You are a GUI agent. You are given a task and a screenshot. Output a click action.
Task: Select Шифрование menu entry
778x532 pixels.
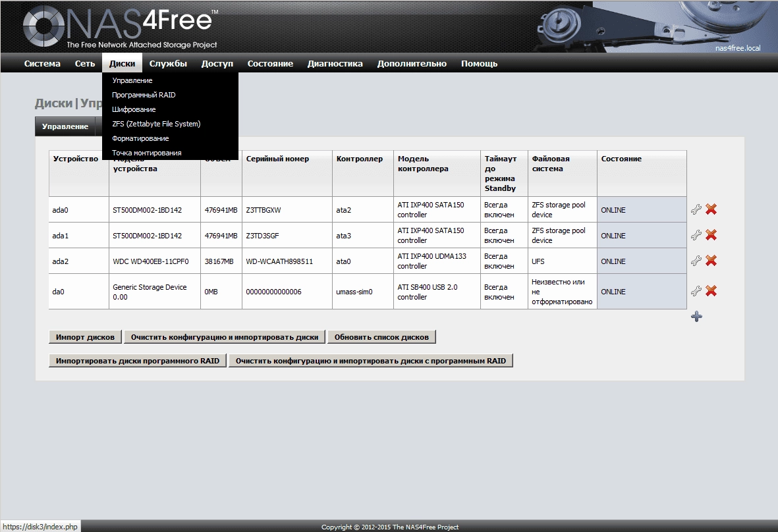[x=170, y=109]
